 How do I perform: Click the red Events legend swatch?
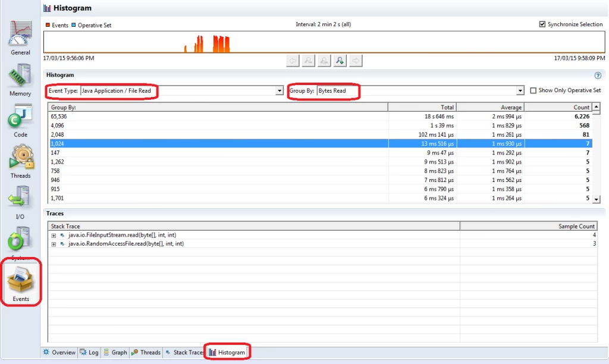(x=48, y=25)
